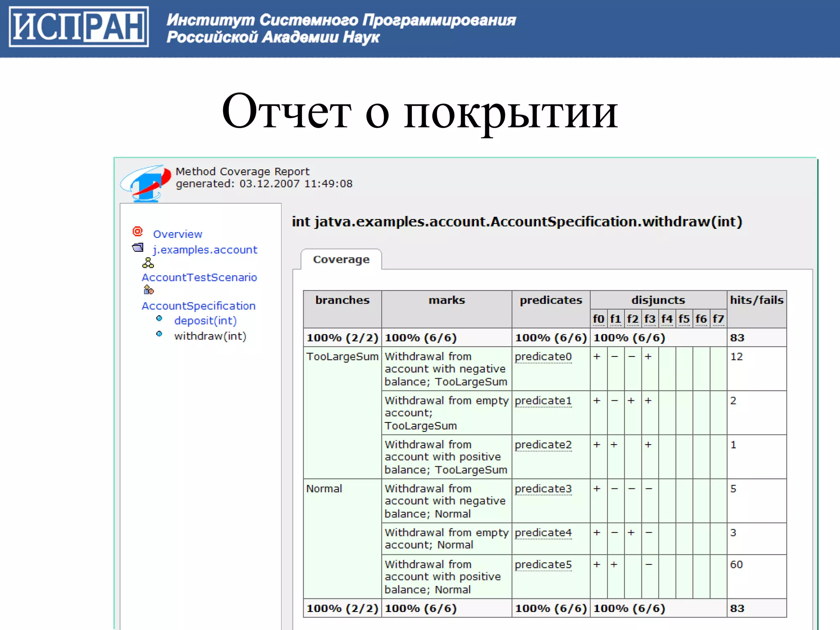Image resolution: width=840 pixels, height=630 pixels.
Task: Click the f2 disjunct header
Action: click(633, 319)
